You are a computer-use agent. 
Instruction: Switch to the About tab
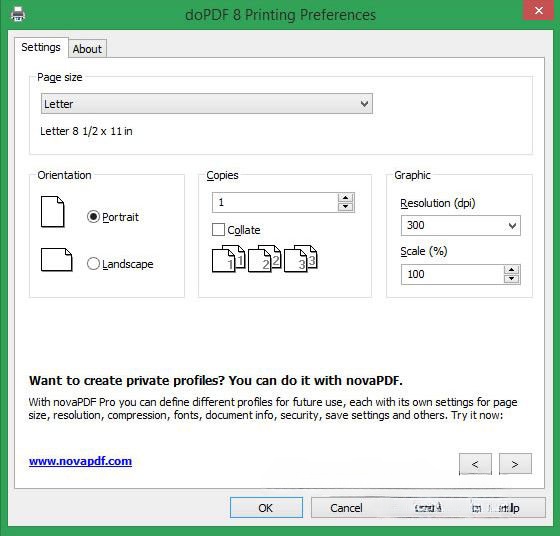(x=87, y=49)
